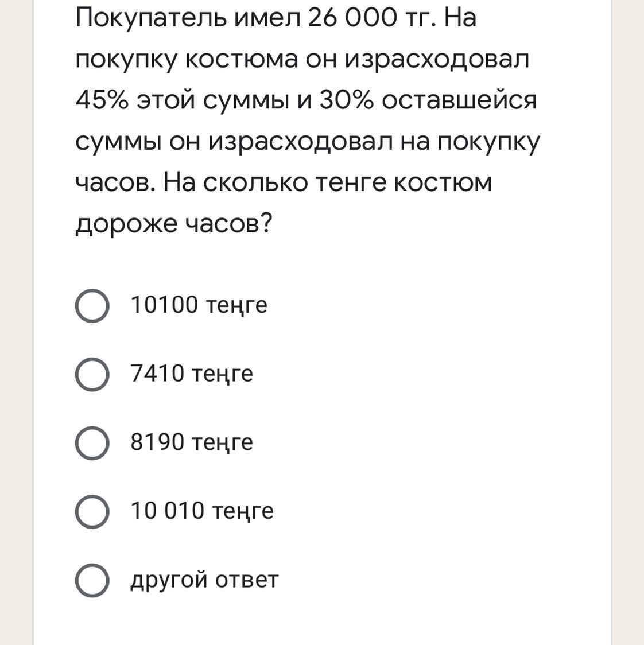The image size is (644, 645).
Task: Mark the 8190 теңге radio option
Action: 92,443
